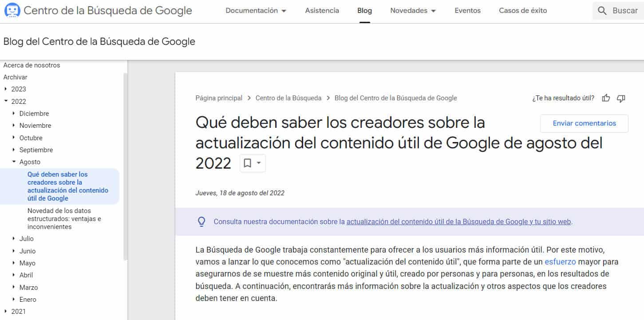Viewport: 644px width, 320px height.
Task: Click the thumbs up helpful icon
Action: coord(606,98)
